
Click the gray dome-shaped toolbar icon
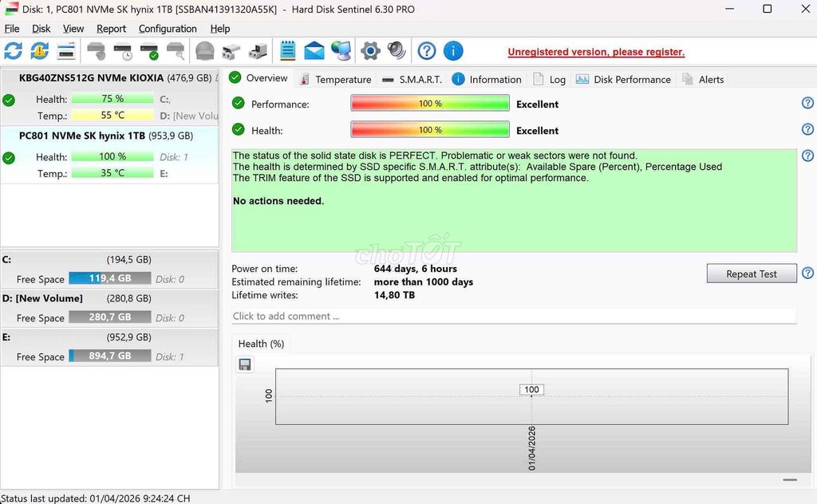pos(205,51)
